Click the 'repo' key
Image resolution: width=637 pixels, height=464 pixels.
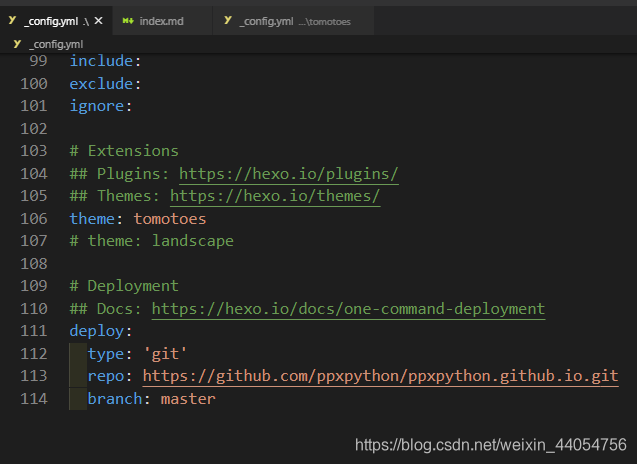pos(106,377)
